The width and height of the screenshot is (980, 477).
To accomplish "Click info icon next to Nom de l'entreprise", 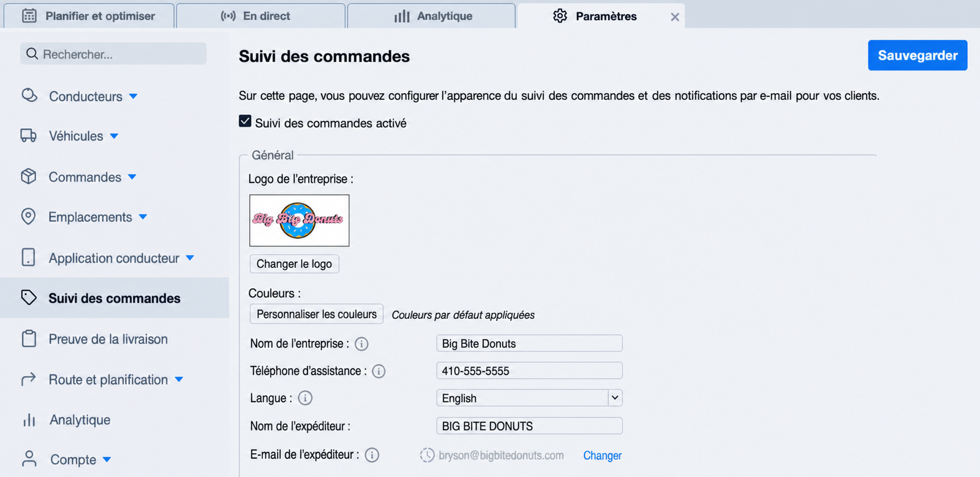I will tap(361, 344).
